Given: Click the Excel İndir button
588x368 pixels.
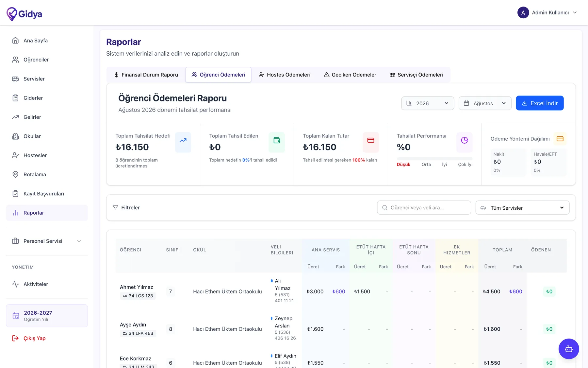Looking at the screenshot, I should (540, 103).
